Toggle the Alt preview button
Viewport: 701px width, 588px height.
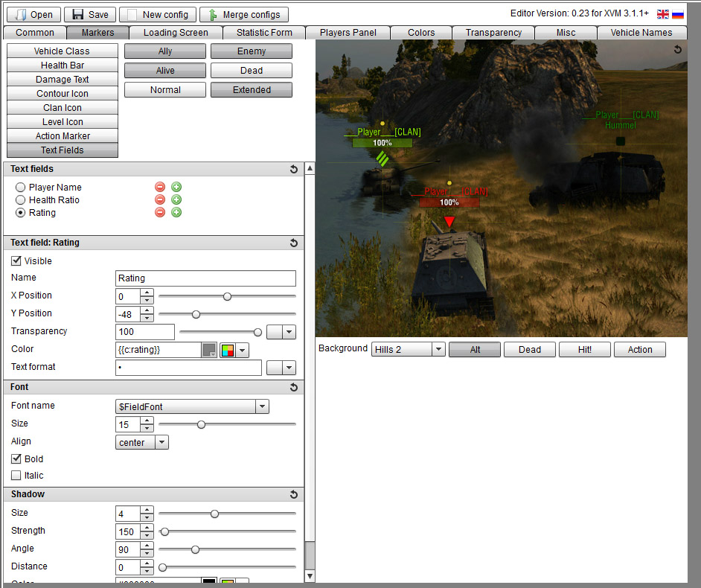475,349
